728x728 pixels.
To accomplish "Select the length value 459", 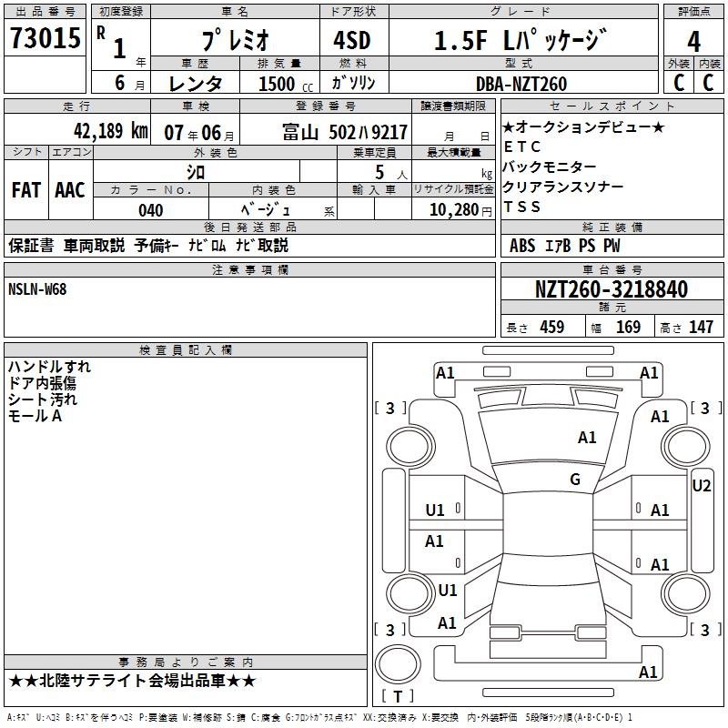I will tap(552, 327).
